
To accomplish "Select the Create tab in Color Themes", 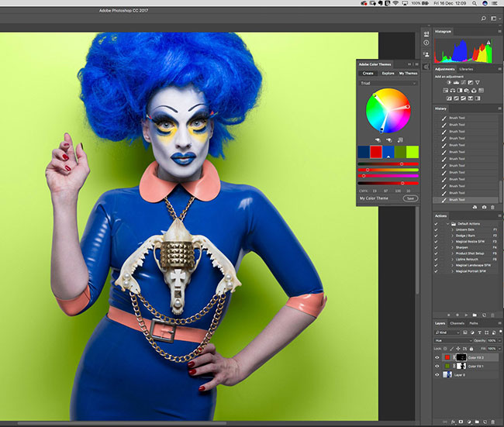I will 368,74.
